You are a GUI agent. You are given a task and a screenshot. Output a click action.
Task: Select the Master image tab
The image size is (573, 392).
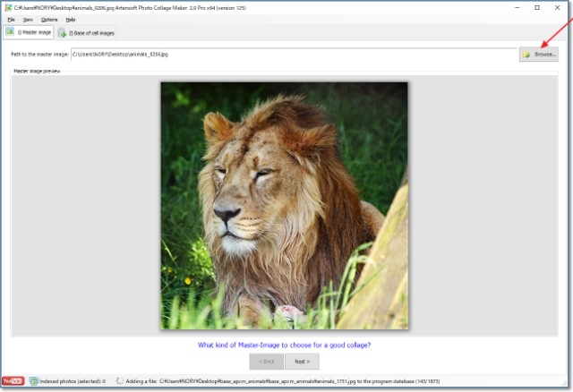[x=31, y=32]
